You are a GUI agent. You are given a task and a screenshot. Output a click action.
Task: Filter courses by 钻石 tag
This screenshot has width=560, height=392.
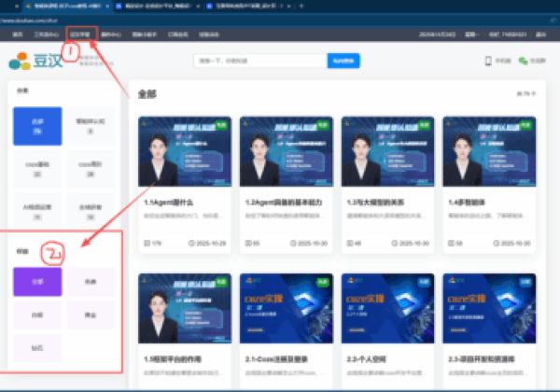tap(37, 348)
